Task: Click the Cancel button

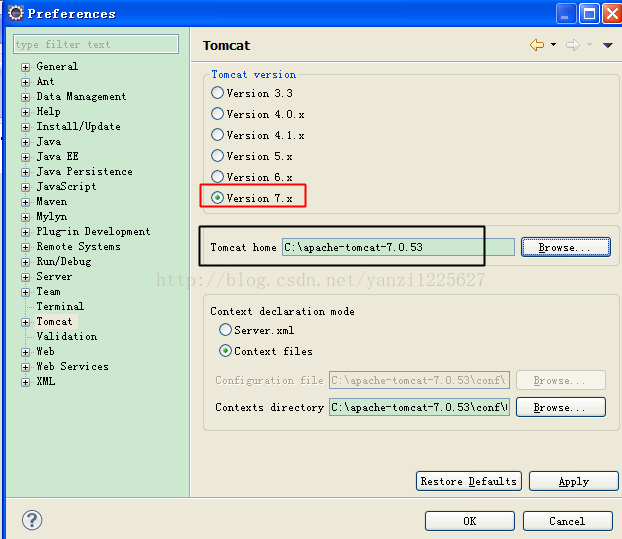Action: point(568,521)
